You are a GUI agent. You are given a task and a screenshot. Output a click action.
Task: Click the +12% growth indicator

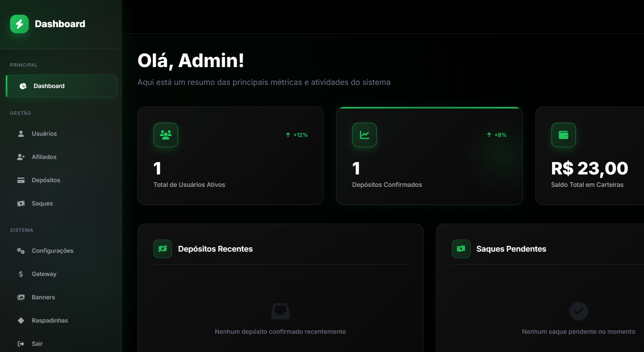tap(297, 135)
